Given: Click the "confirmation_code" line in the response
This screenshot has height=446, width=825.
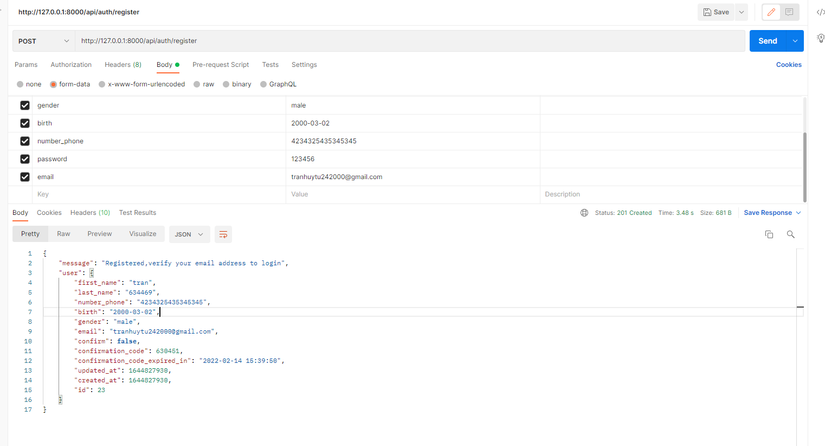Looking at the screenshot, I should (x=129, y=351).
